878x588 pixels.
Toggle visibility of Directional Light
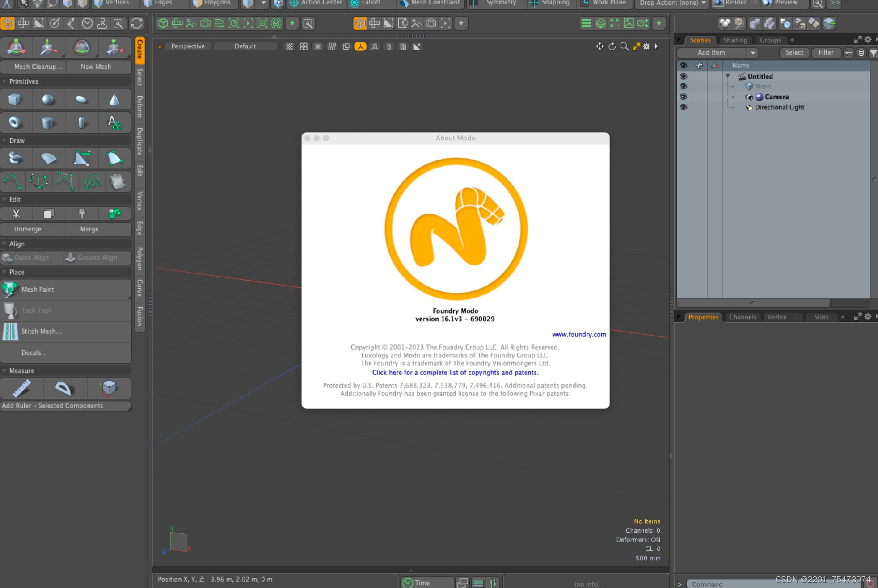point(683,107)
